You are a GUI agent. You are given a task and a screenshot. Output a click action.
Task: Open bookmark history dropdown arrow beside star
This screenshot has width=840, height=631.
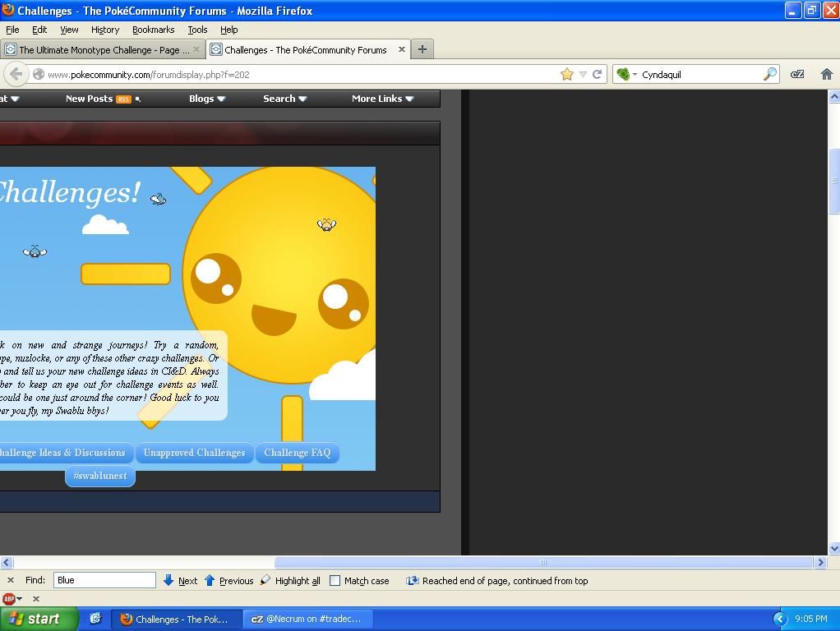[583, 75]
